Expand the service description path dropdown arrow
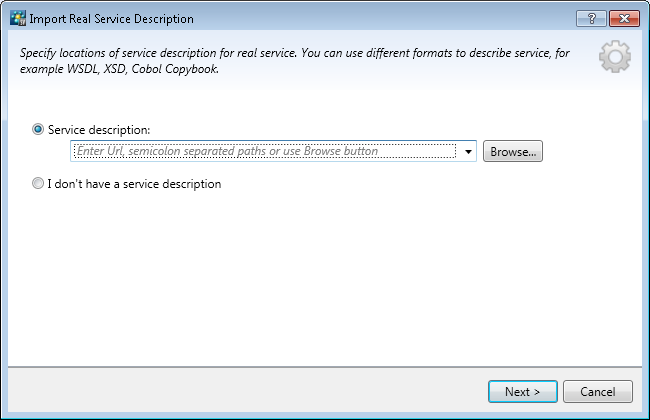 (x=468, y=152)
